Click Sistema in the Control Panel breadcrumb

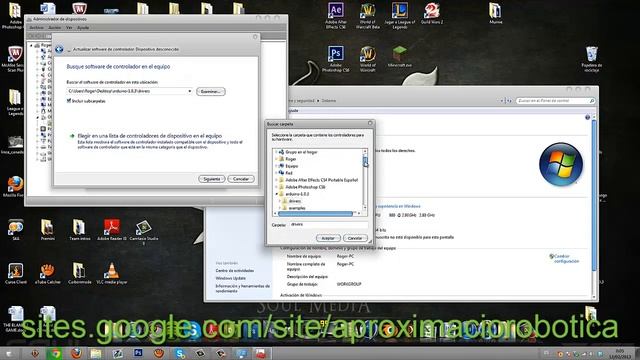329,100
